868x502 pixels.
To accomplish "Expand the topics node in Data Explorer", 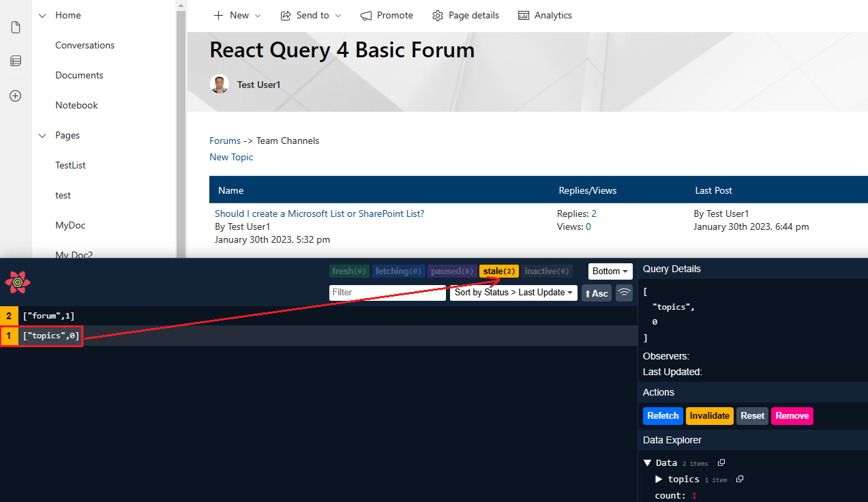I will (x=659, y=479).
